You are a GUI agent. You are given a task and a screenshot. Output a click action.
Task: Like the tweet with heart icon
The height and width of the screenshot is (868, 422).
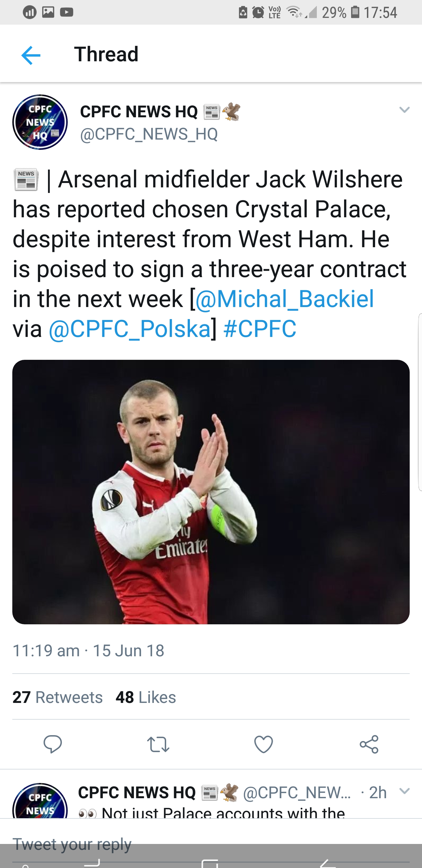263,744
